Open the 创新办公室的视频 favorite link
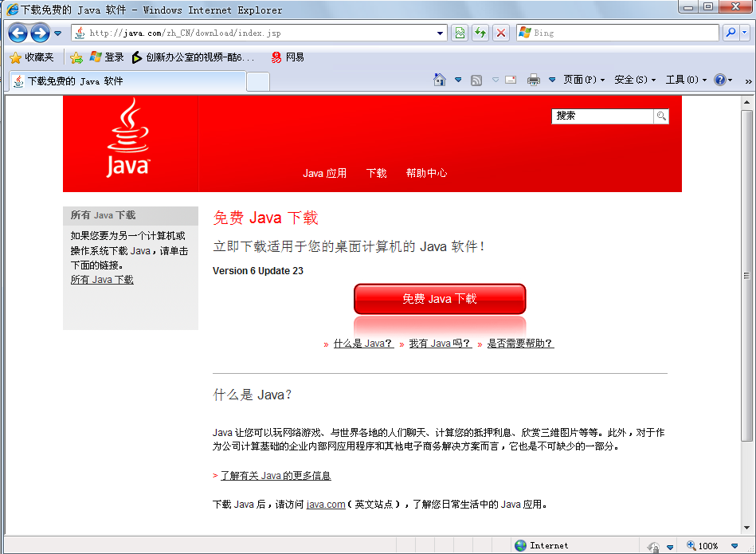Image resolution: width=756 pixels, height=554 pixels. (193, 57)
